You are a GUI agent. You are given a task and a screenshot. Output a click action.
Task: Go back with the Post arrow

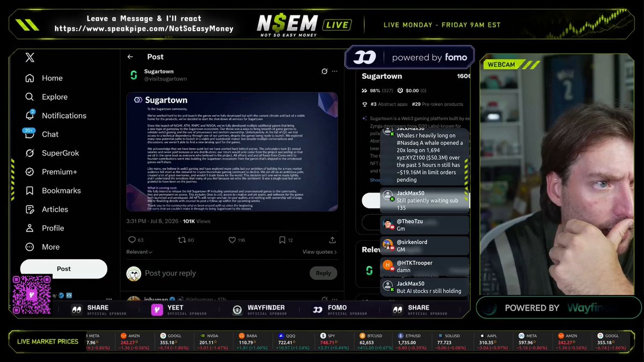click(130, 57)
